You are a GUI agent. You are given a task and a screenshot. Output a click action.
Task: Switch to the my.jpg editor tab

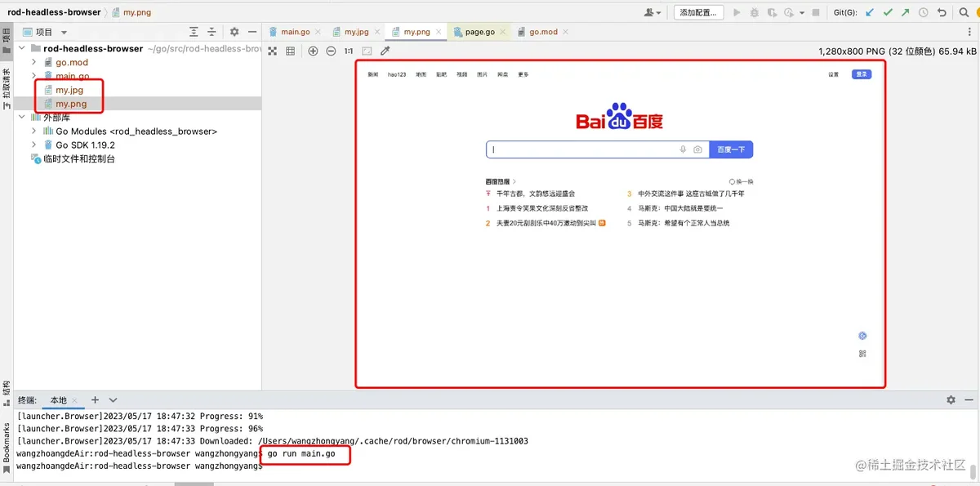356,32
